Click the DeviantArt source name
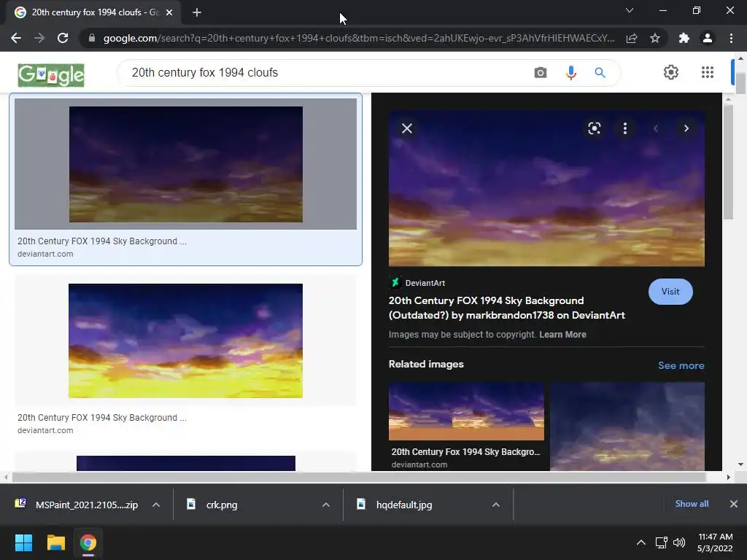Viewport: 747px width, 560px height. coord(425,283)
